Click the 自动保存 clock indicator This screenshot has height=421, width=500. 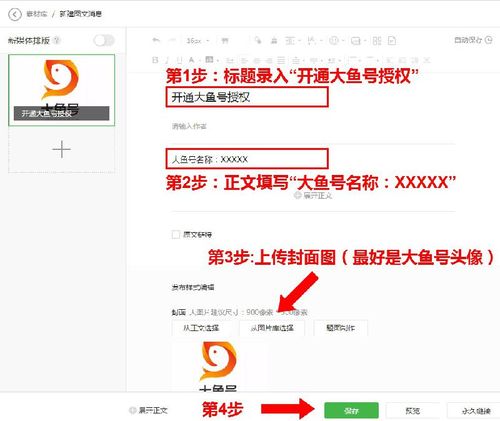[473, 40]
